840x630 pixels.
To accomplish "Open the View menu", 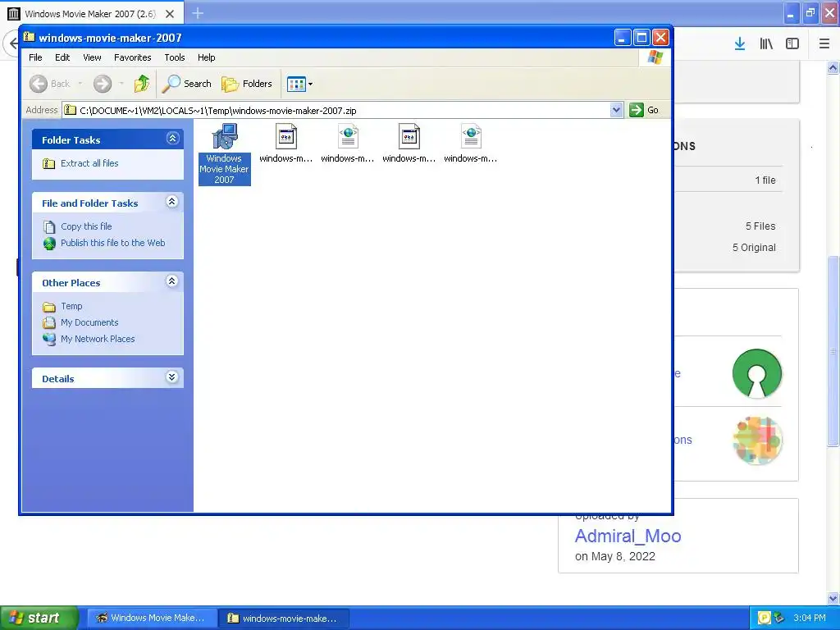I will (92, 57).
